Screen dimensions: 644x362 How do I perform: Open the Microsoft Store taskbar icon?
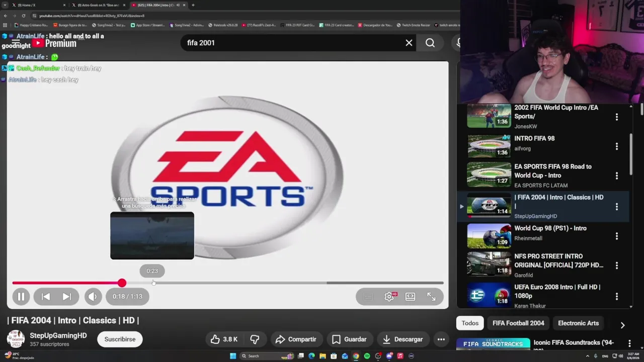click(334, 356)
